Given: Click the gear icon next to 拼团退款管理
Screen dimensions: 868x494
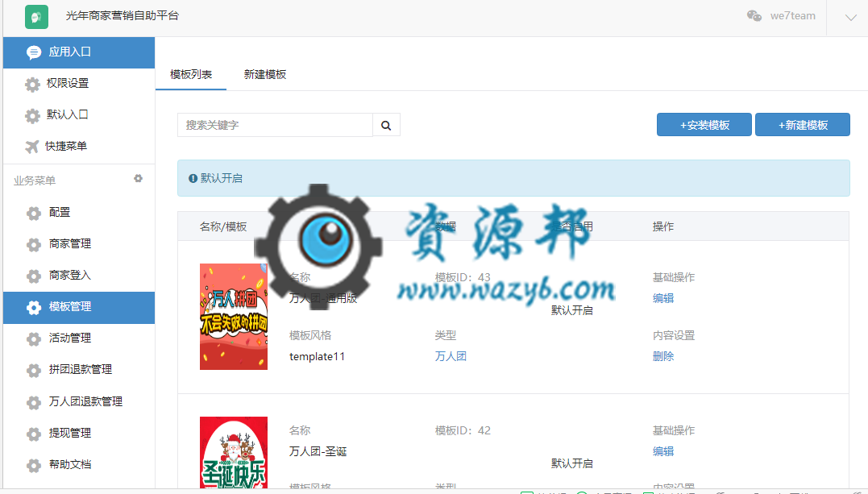Looking at the screenshot, I should coord(34,371).
